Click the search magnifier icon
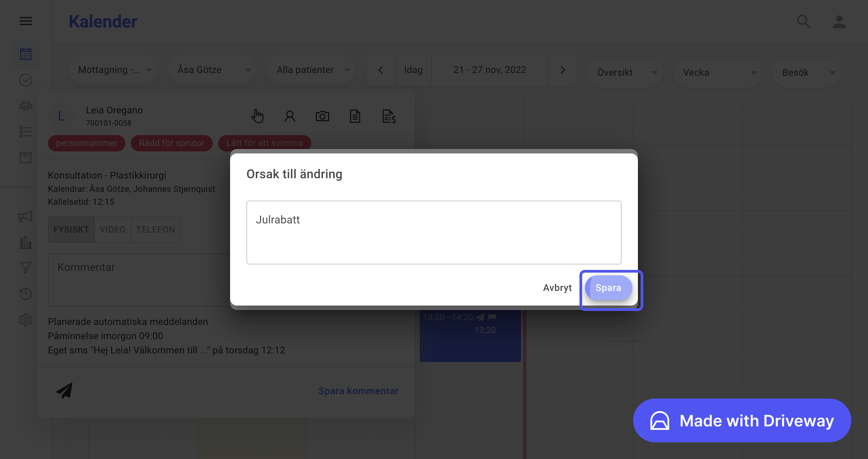The width and height of the screenshot is (868, 459). (804, 22)
